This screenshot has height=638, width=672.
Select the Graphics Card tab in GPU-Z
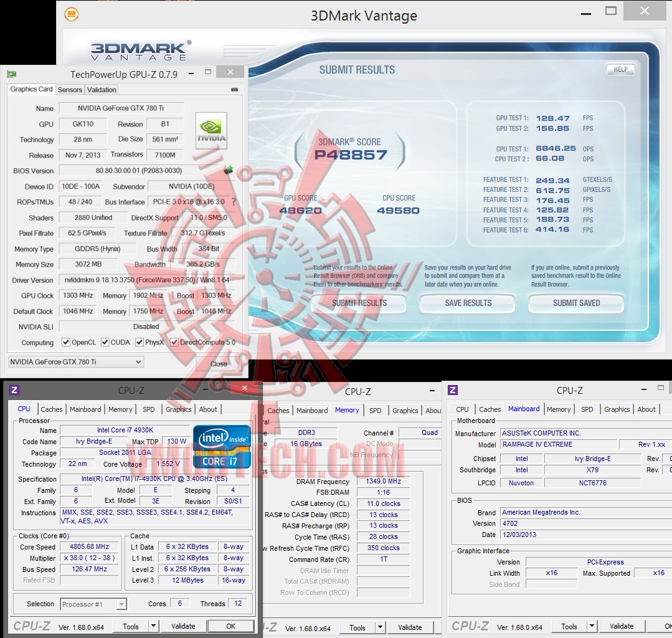31,88
